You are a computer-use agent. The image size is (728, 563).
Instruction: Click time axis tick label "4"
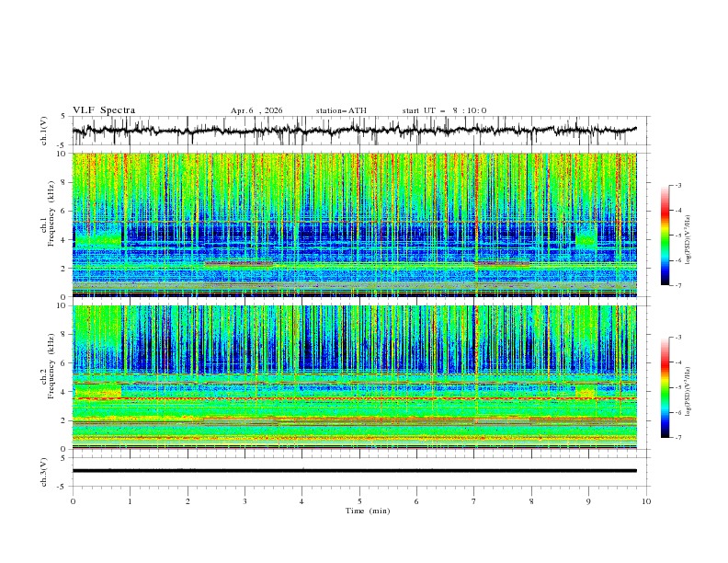point(301,501)
